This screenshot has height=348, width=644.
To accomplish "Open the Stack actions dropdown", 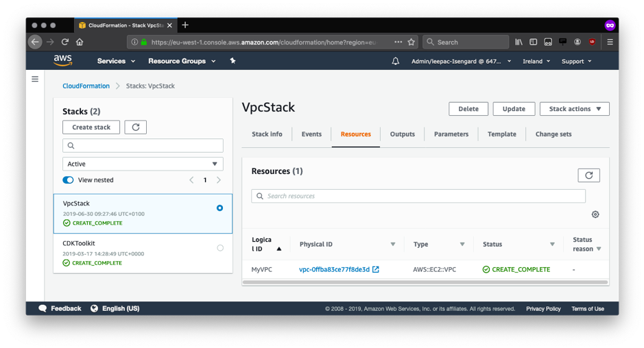I will click(574, 109).
